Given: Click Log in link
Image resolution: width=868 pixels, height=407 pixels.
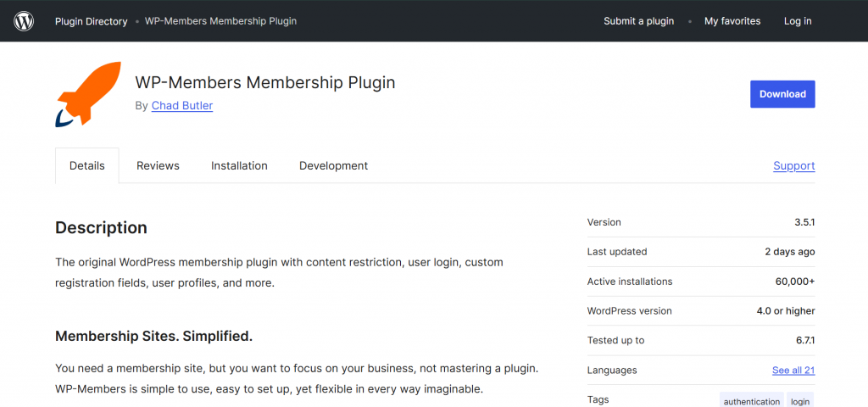Looking at the screenshot, I should pos(798,21).
